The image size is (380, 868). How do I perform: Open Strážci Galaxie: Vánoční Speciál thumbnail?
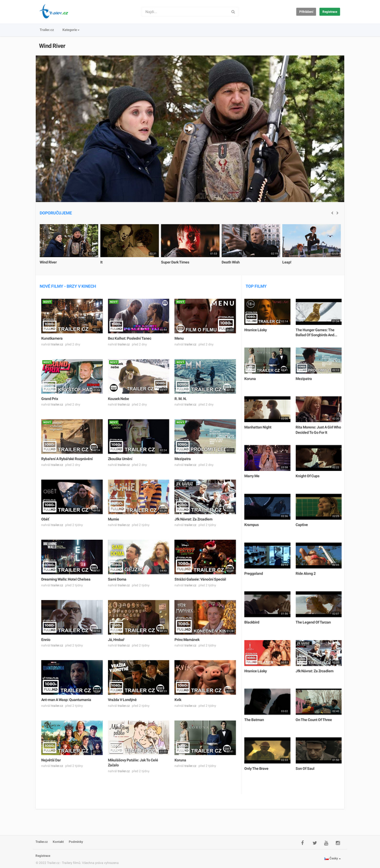(x=205, y=557)
